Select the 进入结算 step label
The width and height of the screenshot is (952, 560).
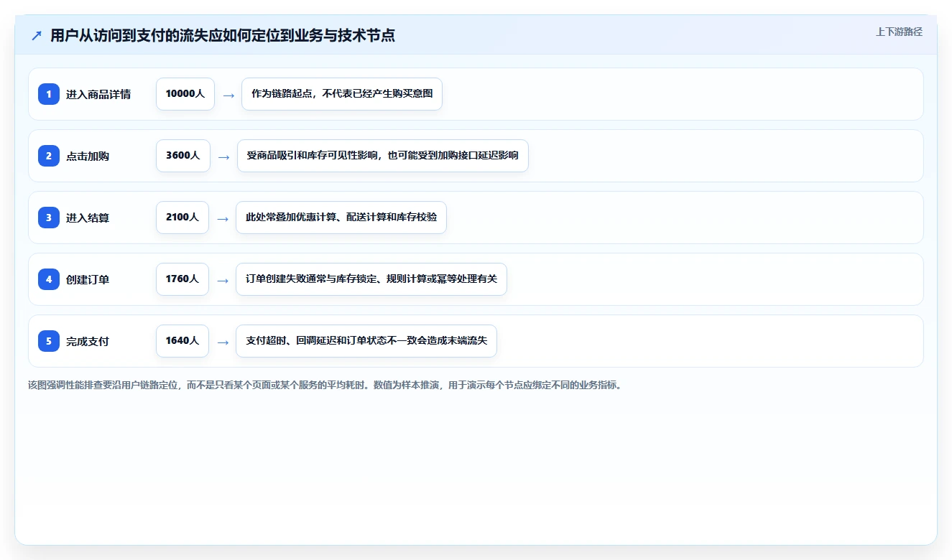click(x=88, y=218)
